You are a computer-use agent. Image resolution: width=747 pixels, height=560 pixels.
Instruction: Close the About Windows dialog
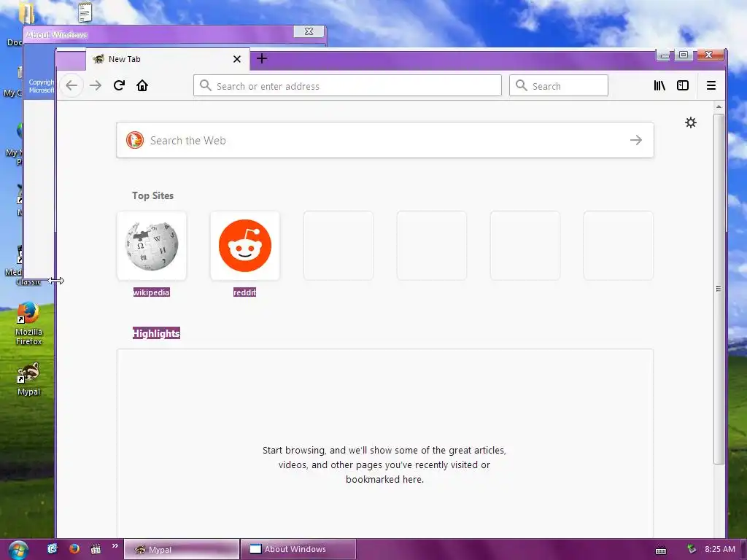tap(309, 31)
